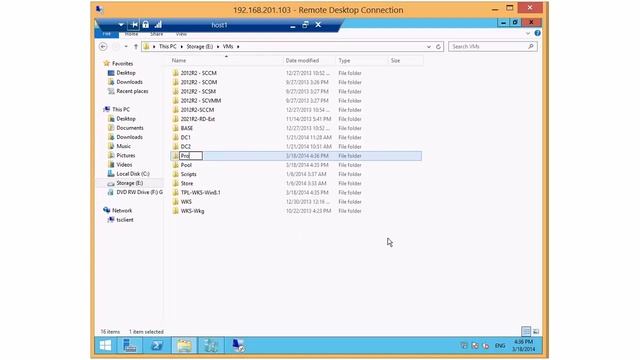This screenshot has height=360, width=640.
Task: Switch to the Home ribbon tab
Action: tap(131, 34)
